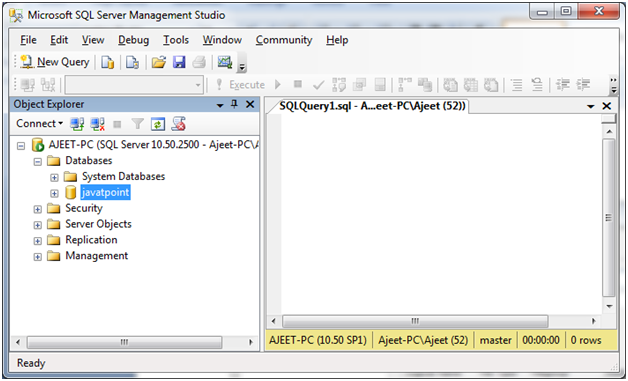Open the Query Options icon
Image resolution: width=628 pixels, height=381 pixels.
(359, 85)
